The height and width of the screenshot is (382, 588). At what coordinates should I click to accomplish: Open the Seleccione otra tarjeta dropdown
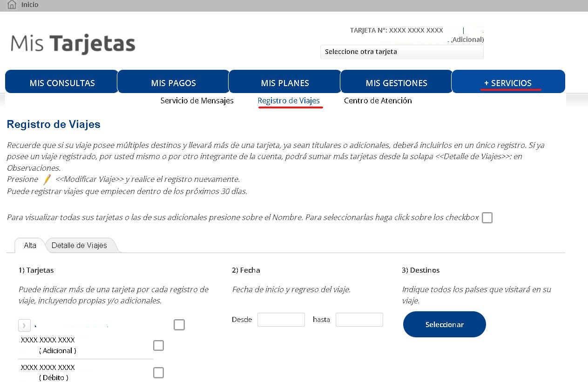pyautogui.click(x=402, y=52)
